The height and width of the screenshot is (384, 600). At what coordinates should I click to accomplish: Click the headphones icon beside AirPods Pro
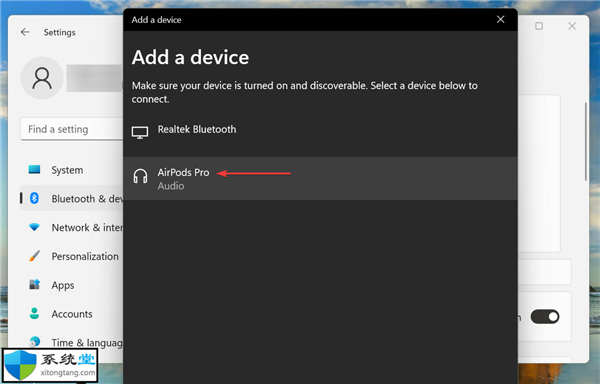140,176
